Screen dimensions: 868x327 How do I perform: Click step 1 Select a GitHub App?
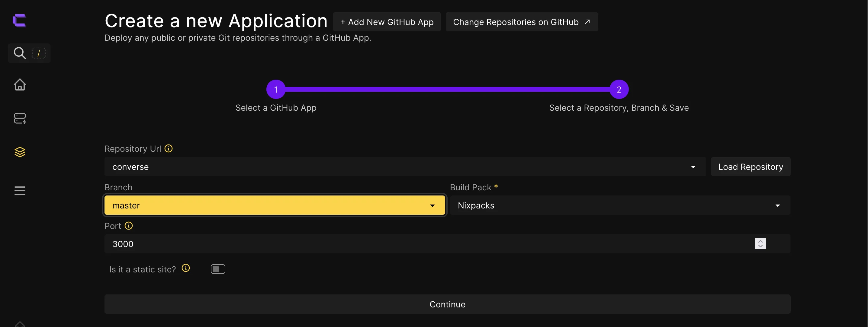pyautogui.click(x=276, y=90)
